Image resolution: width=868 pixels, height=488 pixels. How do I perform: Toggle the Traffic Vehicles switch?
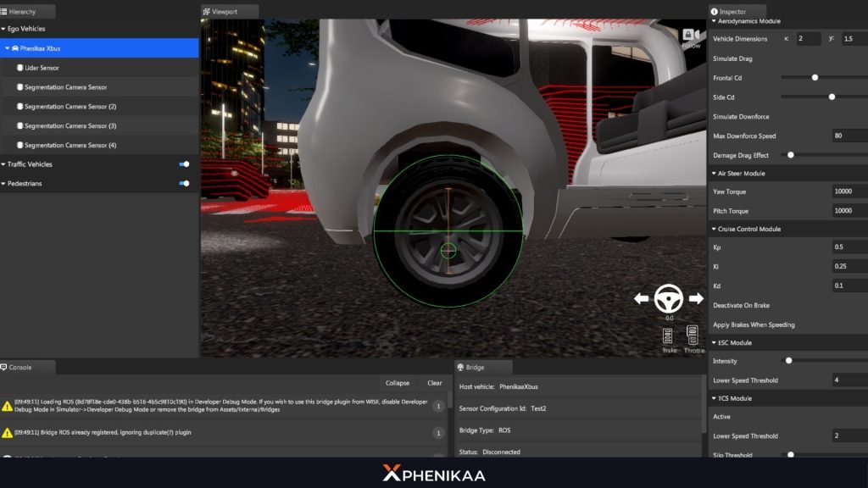tap(184, 164)
